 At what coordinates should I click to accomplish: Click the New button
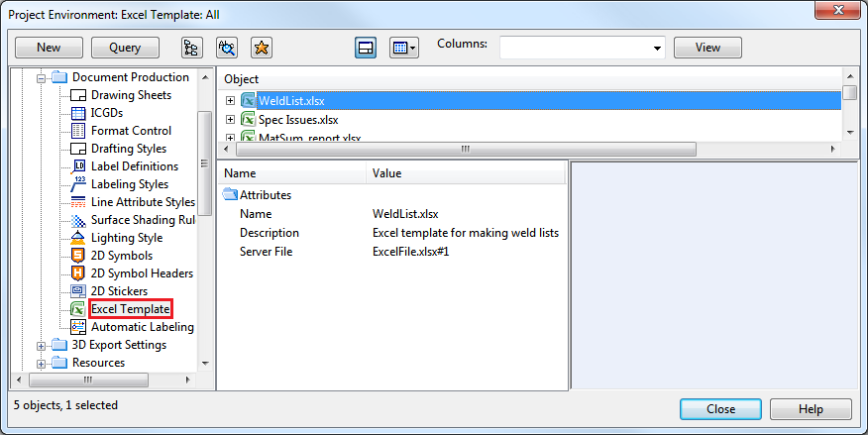[x=49, y=48]
